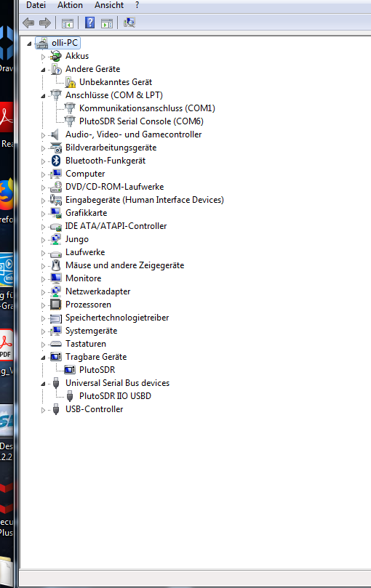Expand the Eingabegeräte (Human Interface Devices) node
The width and height of the screenshot is (371, 588).
(x=43, y=201)
